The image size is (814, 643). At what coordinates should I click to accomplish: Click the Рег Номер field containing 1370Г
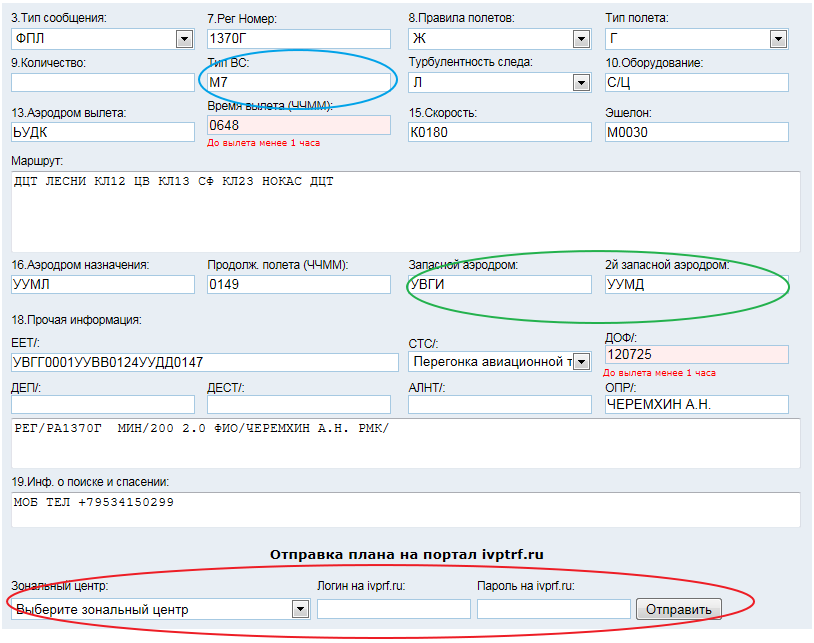point(298,39)
